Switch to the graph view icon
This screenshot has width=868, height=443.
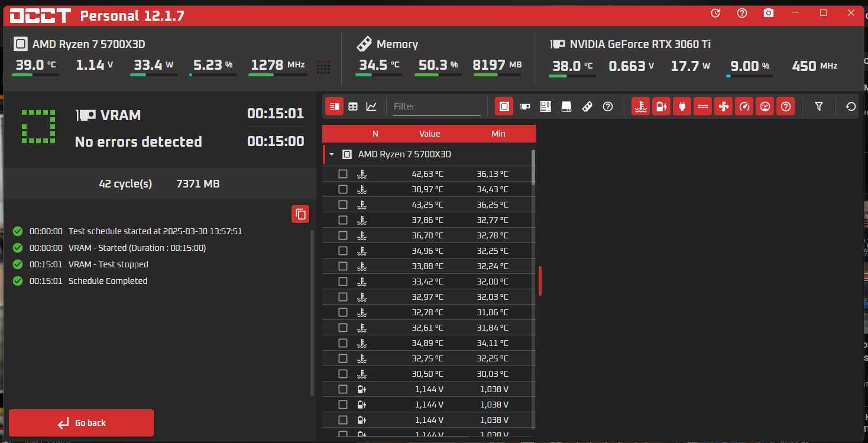point(371,106)
